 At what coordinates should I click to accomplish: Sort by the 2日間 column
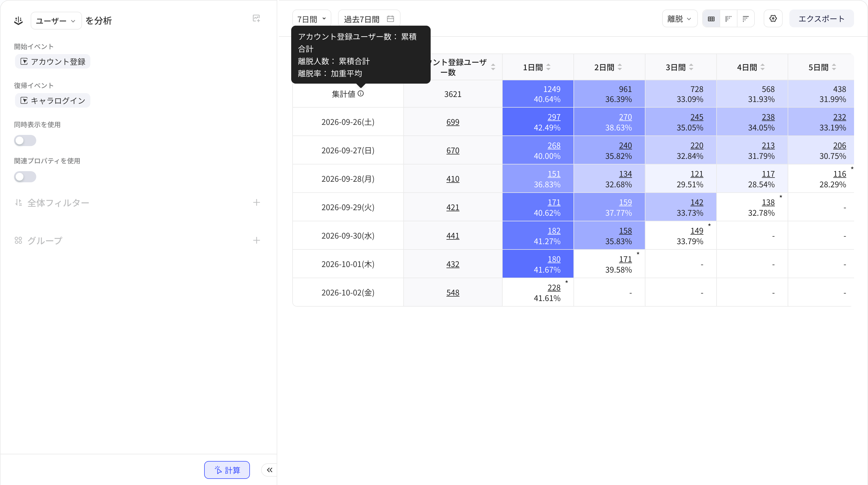(x=620, y=67)
